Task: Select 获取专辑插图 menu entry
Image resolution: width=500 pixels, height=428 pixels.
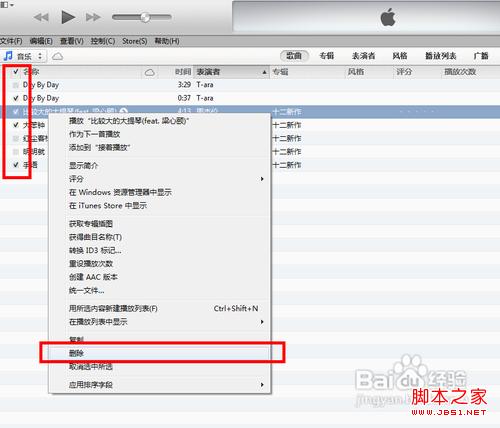Action: coord(159,224)
